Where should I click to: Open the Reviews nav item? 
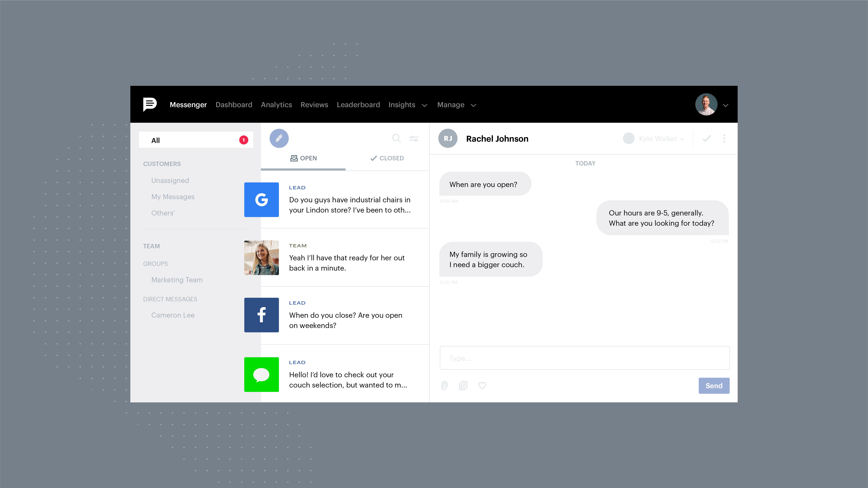coord(314,105)
